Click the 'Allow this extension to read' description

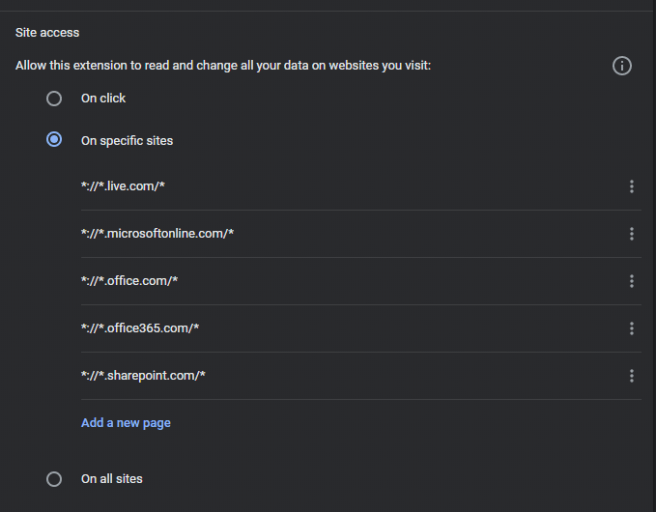223,66
